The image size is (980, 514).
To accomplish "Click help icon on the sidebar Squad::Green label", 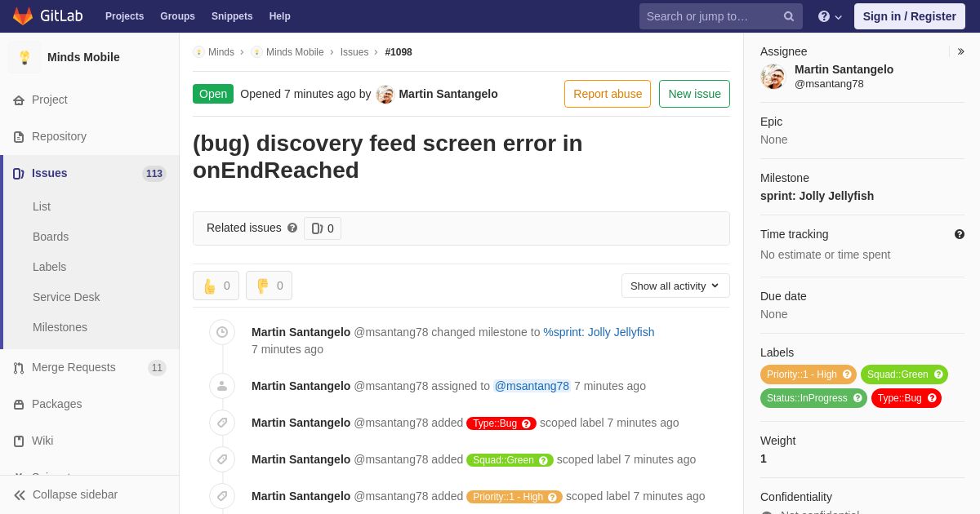I will click(938, 374).
